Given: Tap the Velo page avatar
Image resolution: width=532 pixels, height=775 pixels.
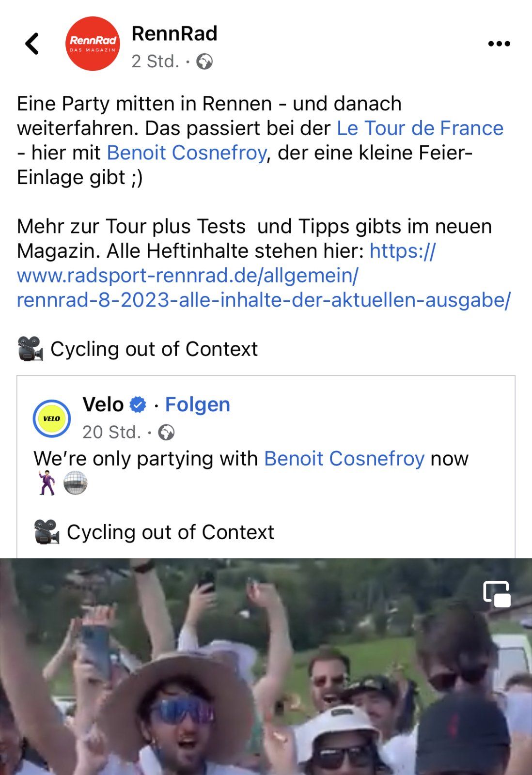Looking at the screenshot, I should click(x=51, y=418).
